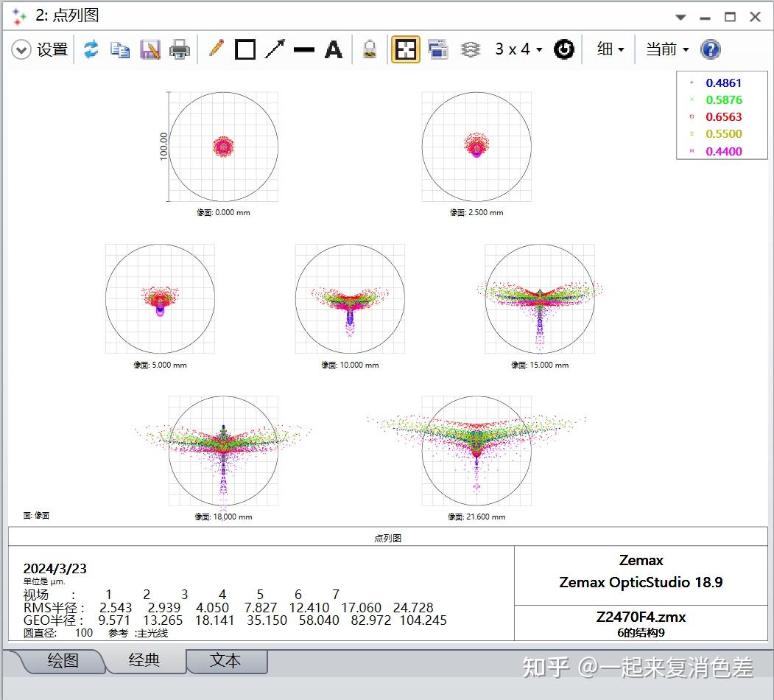Screen dimensions: 774x700
Task: Toggle the overlay layers icon
Action: pos(470,49)
